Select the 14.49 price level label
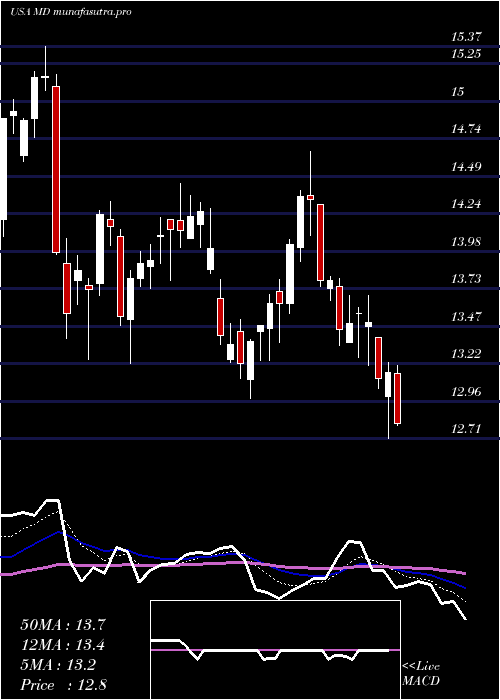500x700 pixels. [x=466, y=167]
